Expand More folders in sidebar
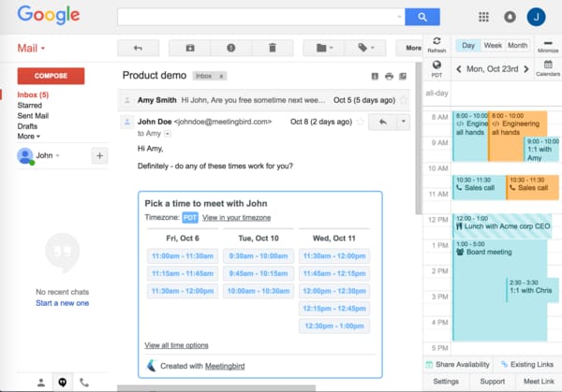562x392 pixels. (28, 137)
